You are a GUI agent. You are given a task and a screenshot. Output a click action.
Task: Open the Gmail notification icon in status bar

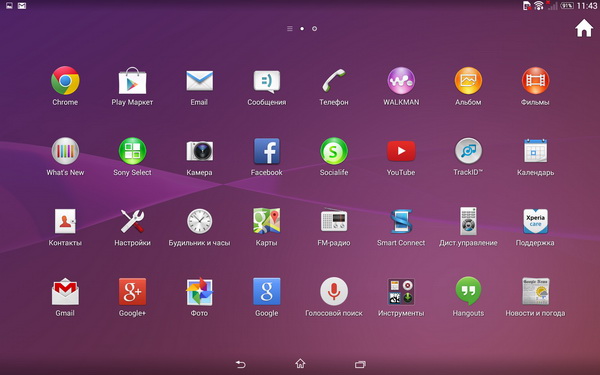(x=22, y=6)
